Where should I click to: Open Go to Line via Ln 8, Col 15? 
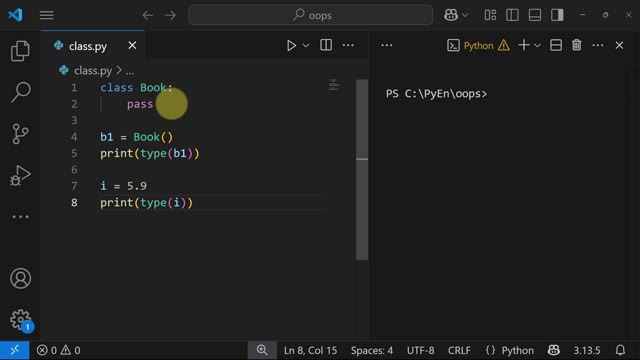[310, 350]
